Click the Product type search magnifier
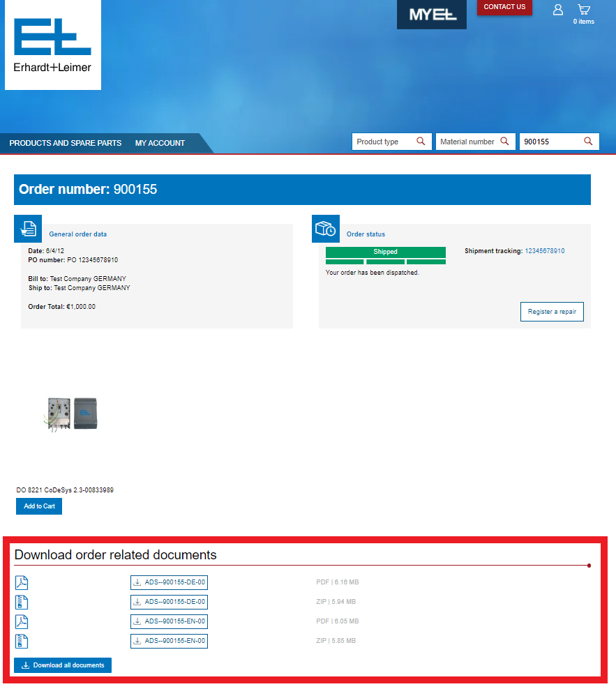The image size is (616, 689). (421, 142)
